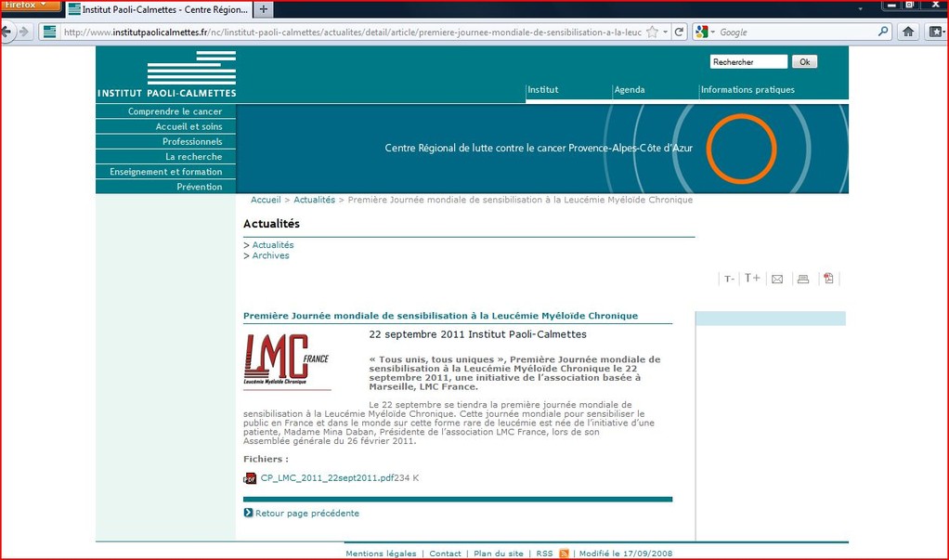Open Informations pratiques menu

coord(747,89)
